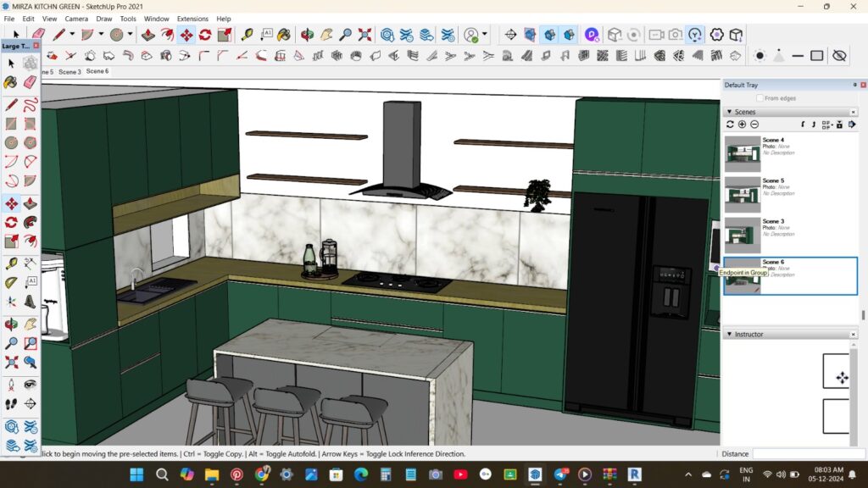Select the Scene 4 thumbnail

[743, 153]
